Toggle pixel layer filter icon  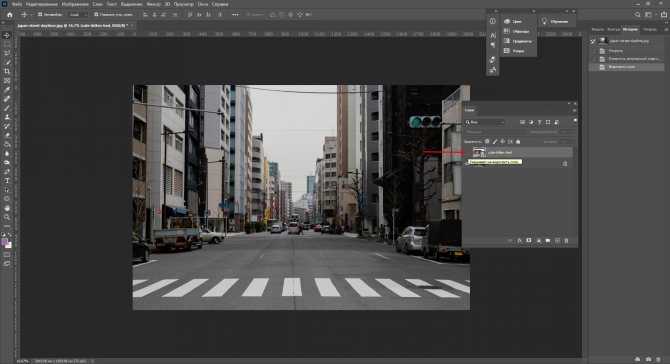tap(523, 123)
